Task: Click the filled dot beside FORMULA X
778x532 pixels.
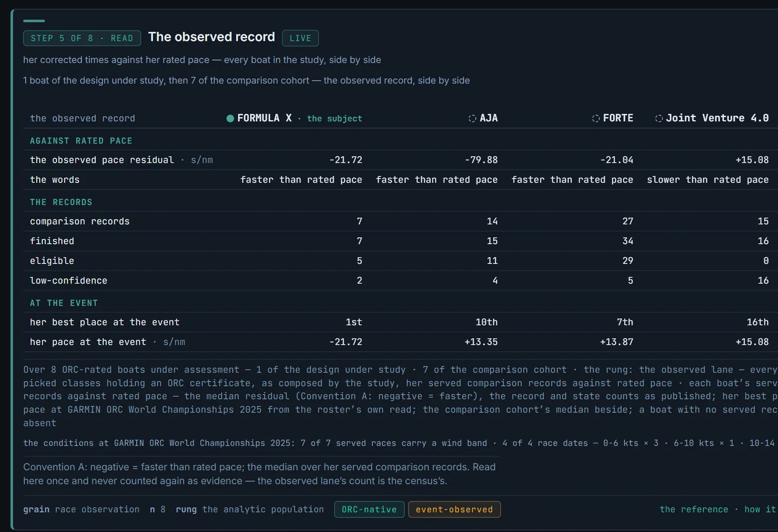Action: click(x=230, y=119)
